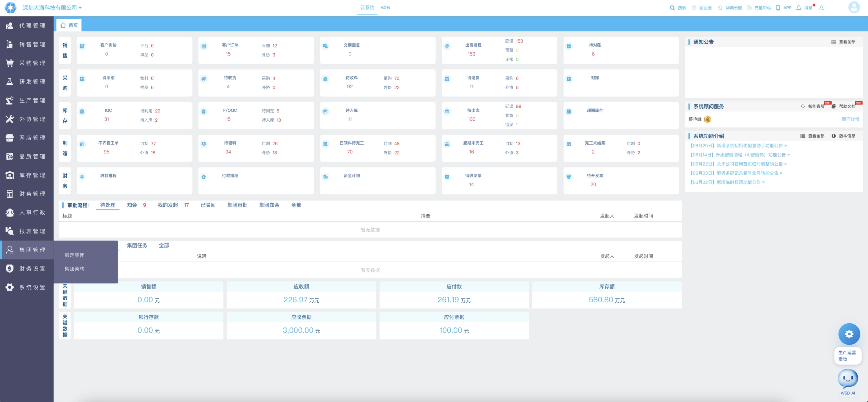Open the 消息 notification bell icon
This screenshot has width=868, height=402.
pos(798,8)
